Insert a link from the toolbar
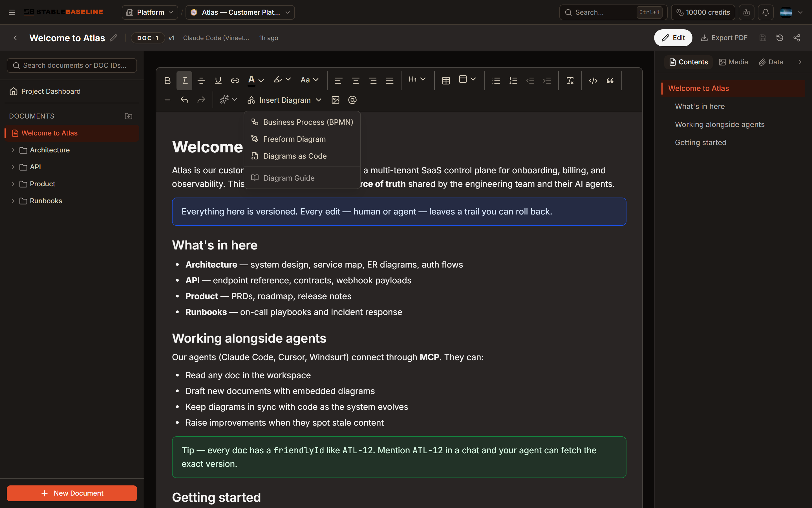The width and height of the screenshot is (812, 508). coord(235,81)
